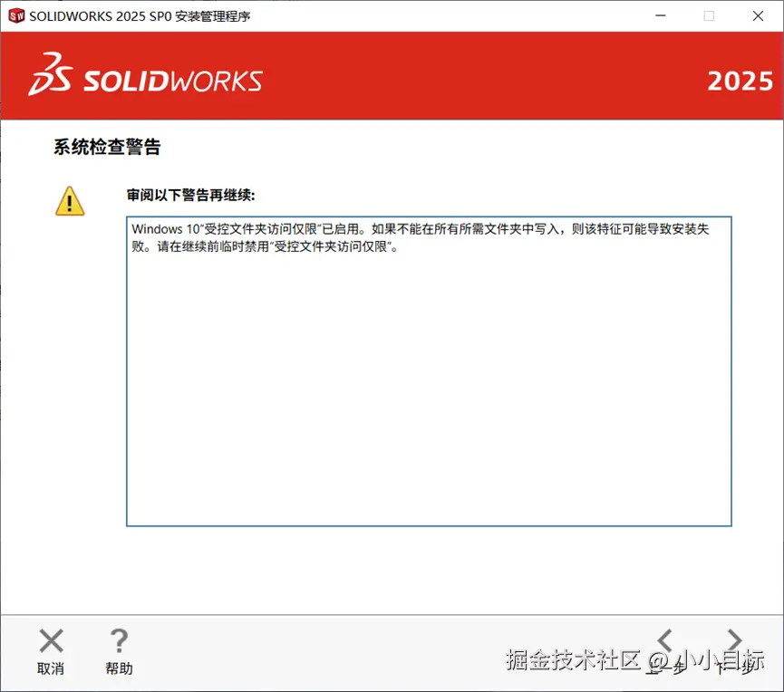Screen dimensions: 784x692
Task: Select the 帮助 label text
Action: [119, 668]
